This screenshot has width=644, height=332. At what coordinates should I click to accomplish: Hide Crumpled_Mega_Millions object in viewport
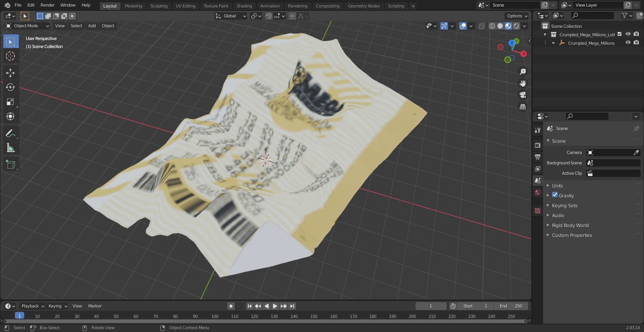(x=628, y=43)
